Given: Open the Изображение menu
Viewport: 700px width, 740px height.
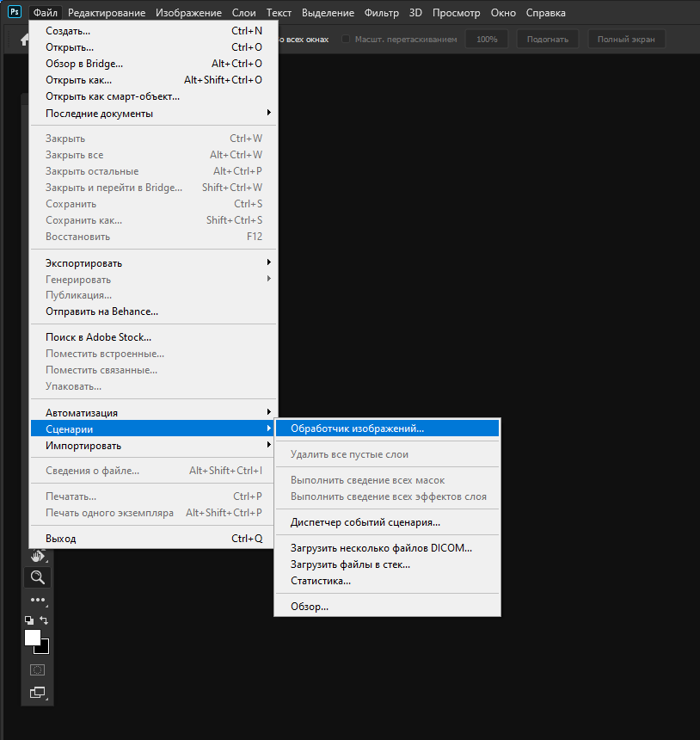Looking at the screenshot, I should (x=188, y=13).
